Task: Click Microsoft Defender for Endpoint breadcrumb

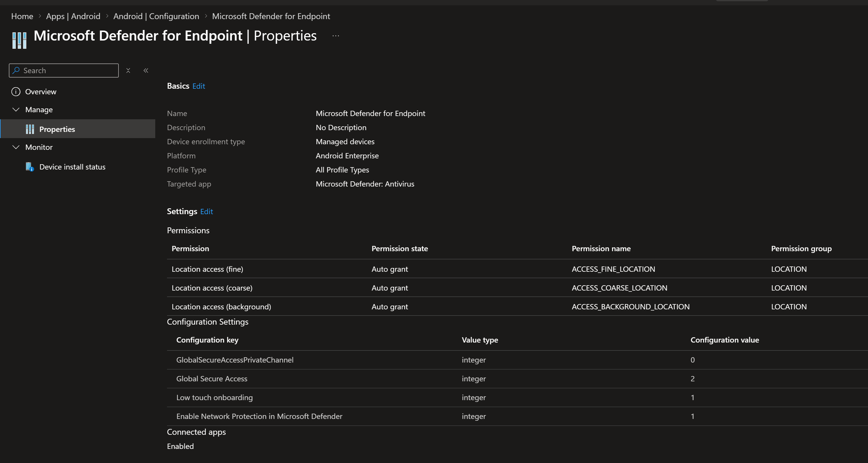Action: tap(271, 16)
